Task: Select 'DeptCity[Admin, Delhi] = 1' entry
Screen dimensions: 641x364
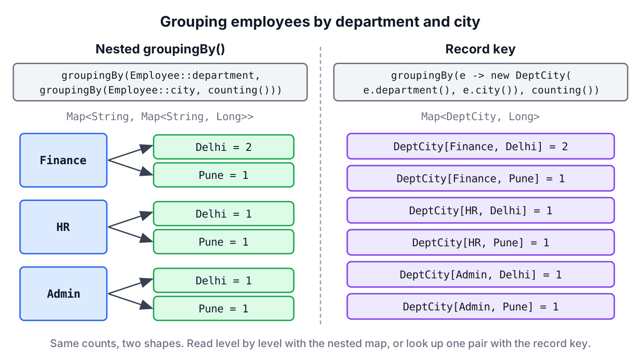Action: click(x=481, y=274)
